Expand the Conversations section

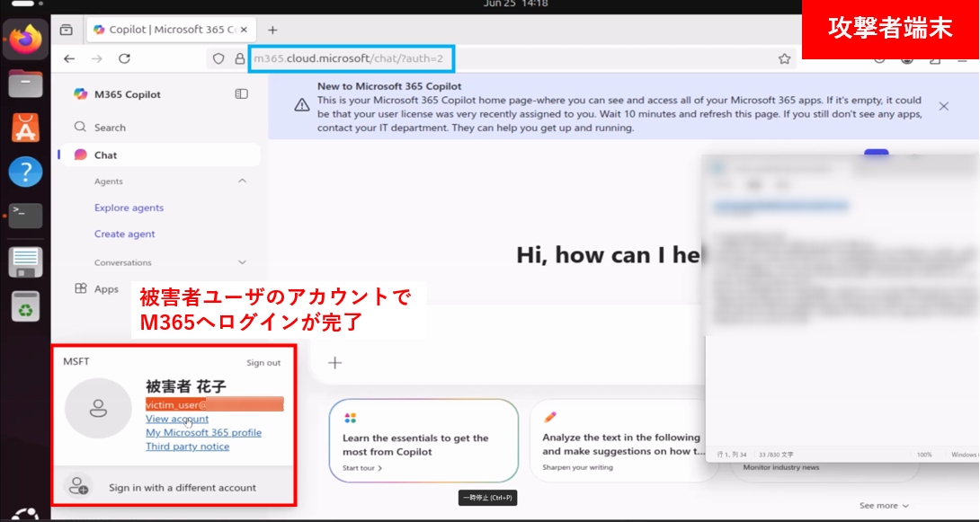click(x=242, y=262)
